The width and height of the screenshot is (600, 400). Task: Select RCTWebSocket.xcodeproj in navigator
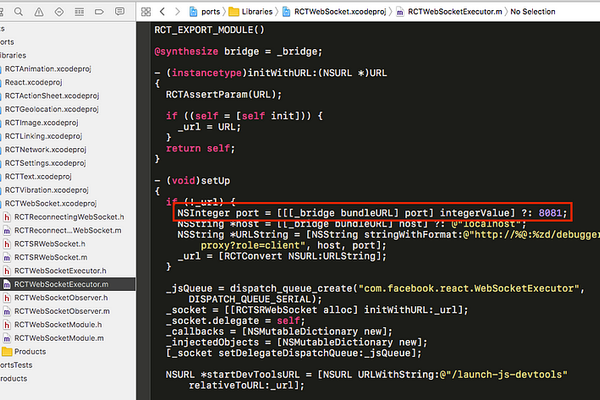coord(51,203)
